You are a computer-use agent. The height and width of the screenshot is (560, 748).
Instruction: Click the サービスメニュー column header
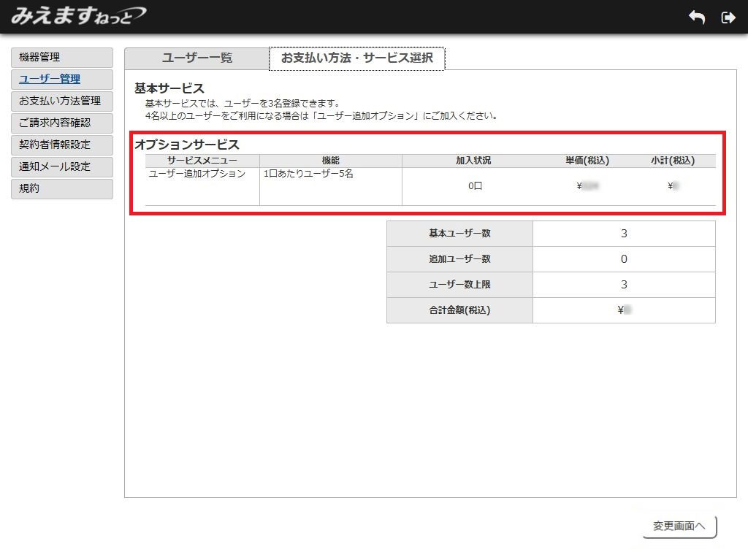tap(202, 161)
